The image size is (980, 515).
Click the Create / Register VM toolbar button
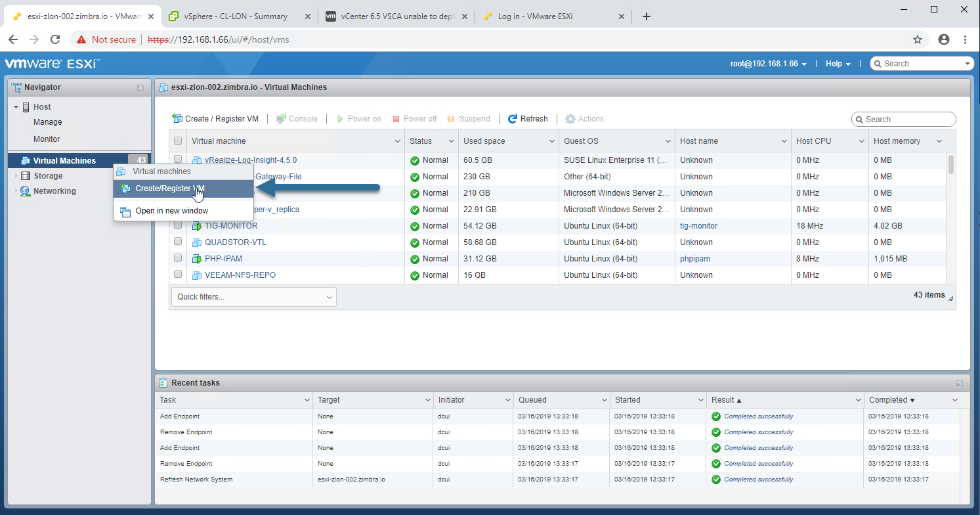tap(215, 119)
